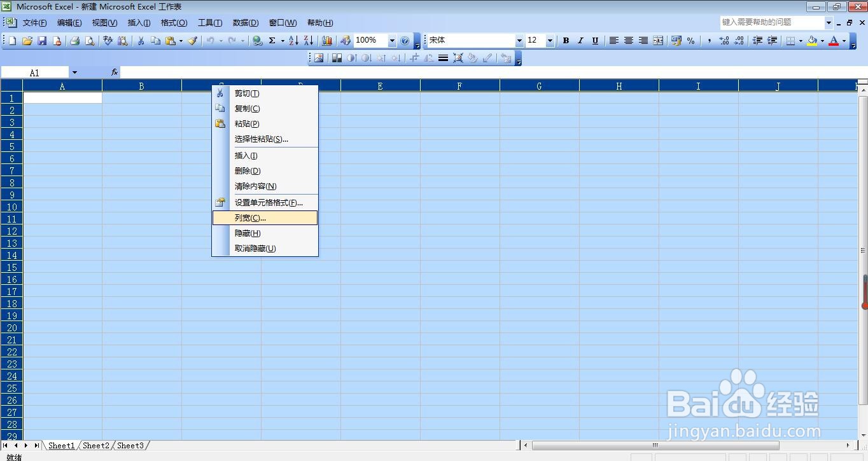
Task: Click the AutoSum sigma icon
Action: tap(272, 41)
